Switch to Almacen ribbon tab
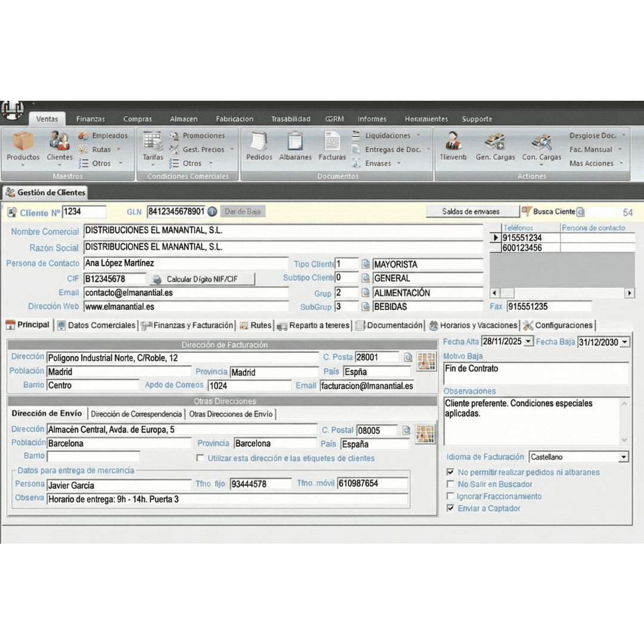The image size is (644, 644). pyautogui.click(x=184, y=119)
